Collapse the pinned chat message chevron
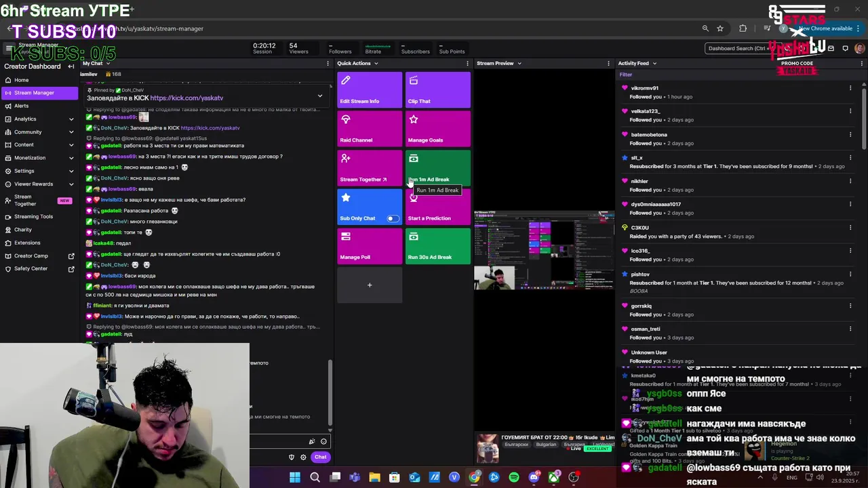The height and width of the screenshot is (488, 868). point(320,96)
